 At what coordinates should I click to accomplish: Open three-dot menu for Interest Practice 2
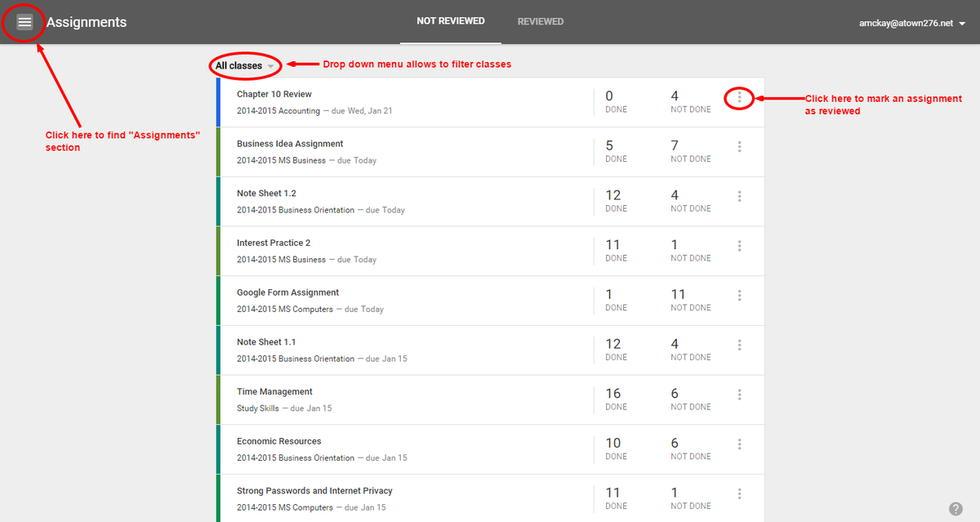739,246
